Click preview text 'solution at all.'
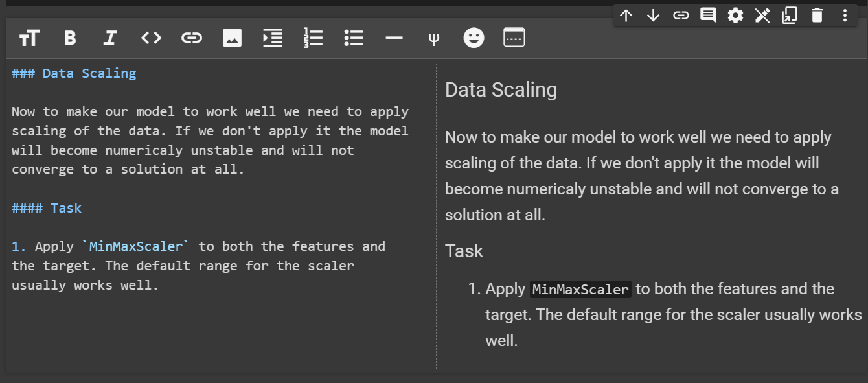 tap(495, 215)
